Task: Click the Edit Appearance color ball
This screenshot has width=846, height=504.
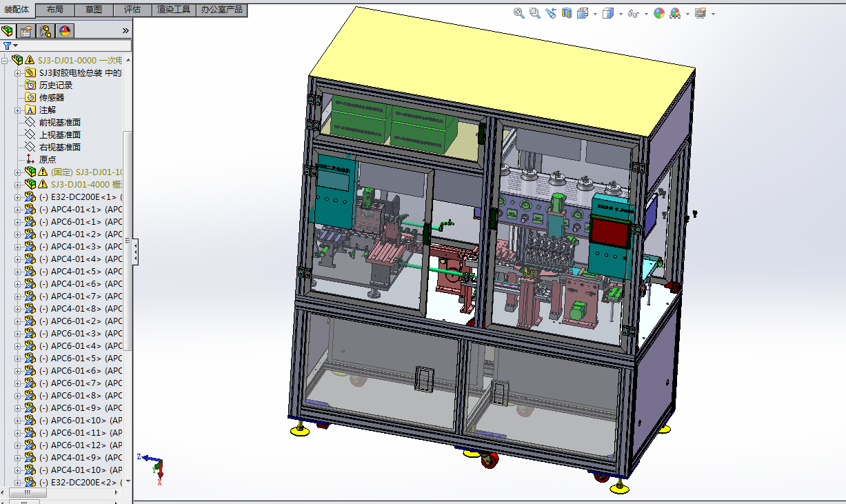Action: (x=659, y=13)
